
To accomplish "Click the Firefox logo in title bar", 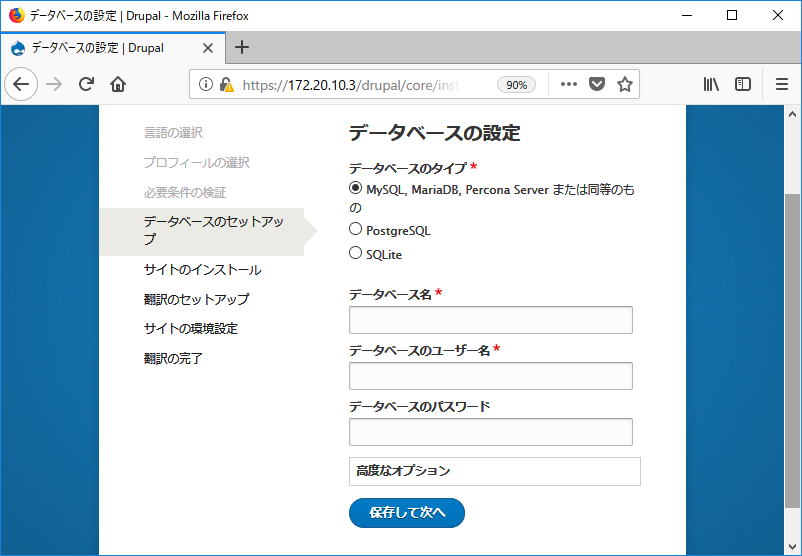I will click(16, 15).
